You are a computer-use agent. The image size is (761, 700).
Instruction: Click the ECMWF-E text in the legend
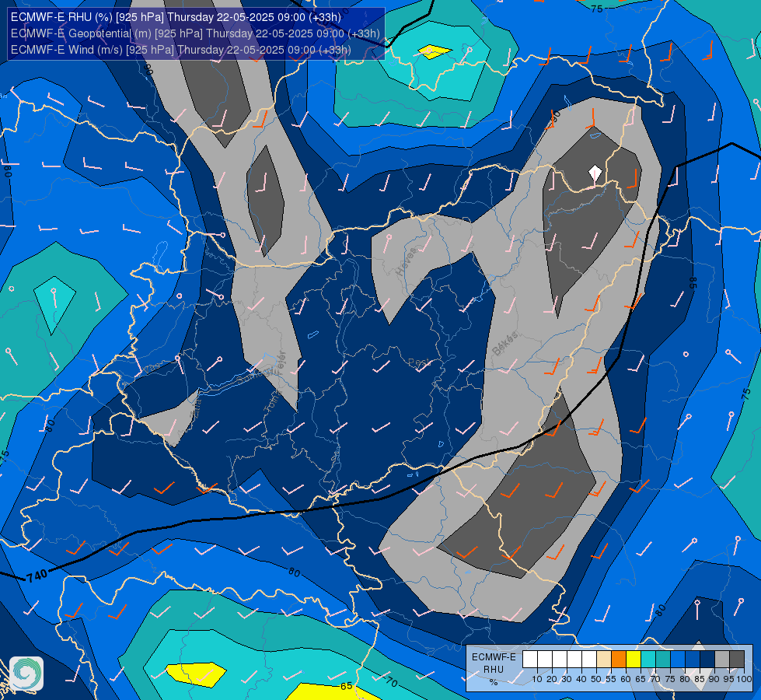pos(494,657)
